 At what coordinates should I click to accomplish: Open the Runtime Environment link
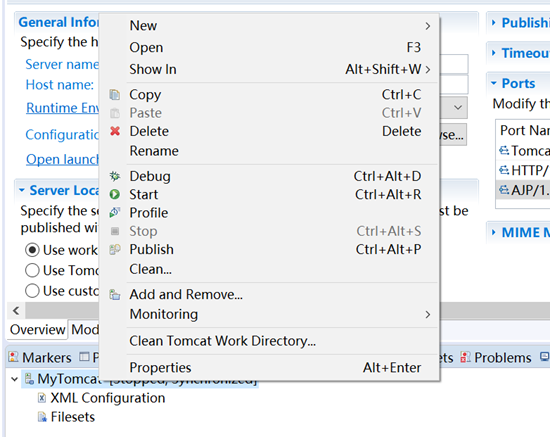click(x=62, y=108)
